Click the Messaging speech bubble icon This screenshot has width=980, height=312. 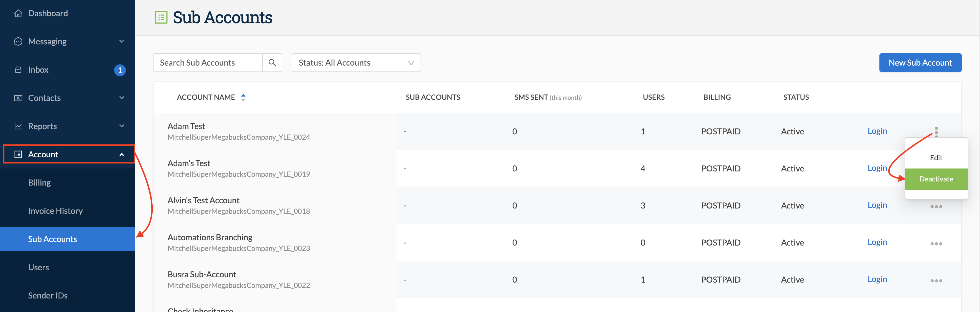coord(18,41)
